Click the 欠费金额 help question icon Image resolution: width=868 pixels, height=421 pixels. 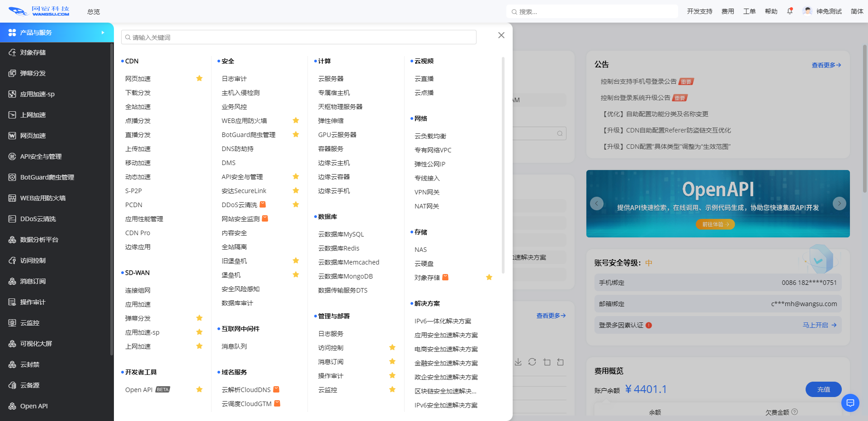coord(794,412)
